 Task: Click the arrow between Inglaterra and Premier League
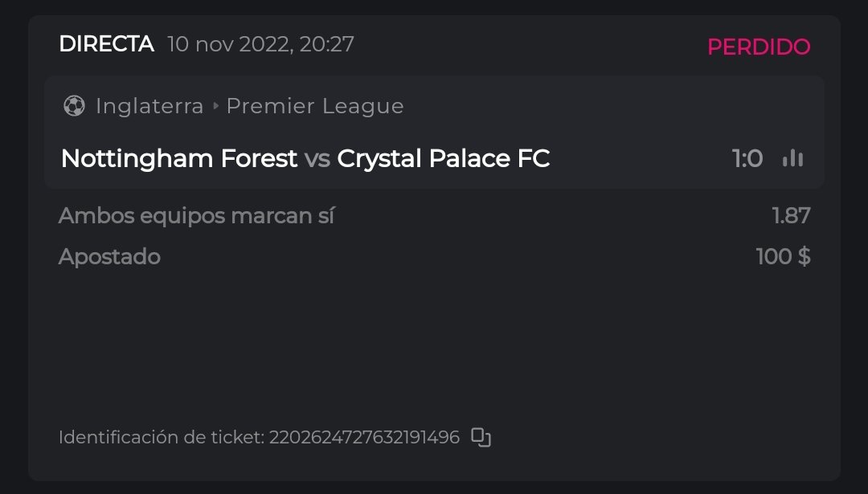pyautogui.click(x=215, y=106)
